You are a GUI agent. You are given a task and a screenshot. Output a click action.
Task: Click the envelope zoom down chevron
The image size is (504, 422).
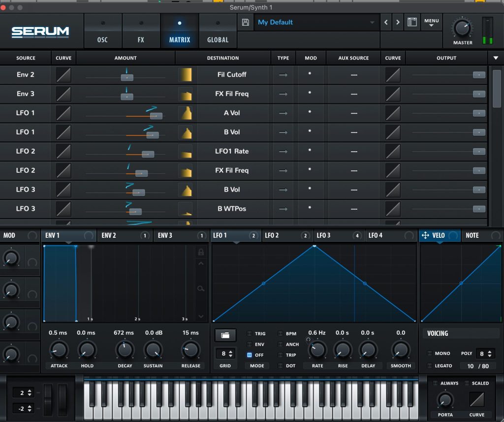click(x=201, y=317)
